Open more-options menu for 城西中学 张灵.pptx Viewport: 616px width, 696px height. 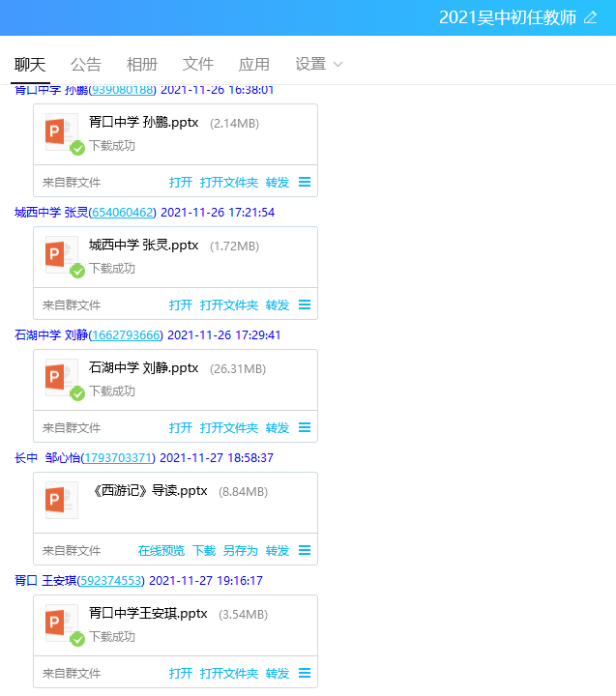click(x=305, y=304)
